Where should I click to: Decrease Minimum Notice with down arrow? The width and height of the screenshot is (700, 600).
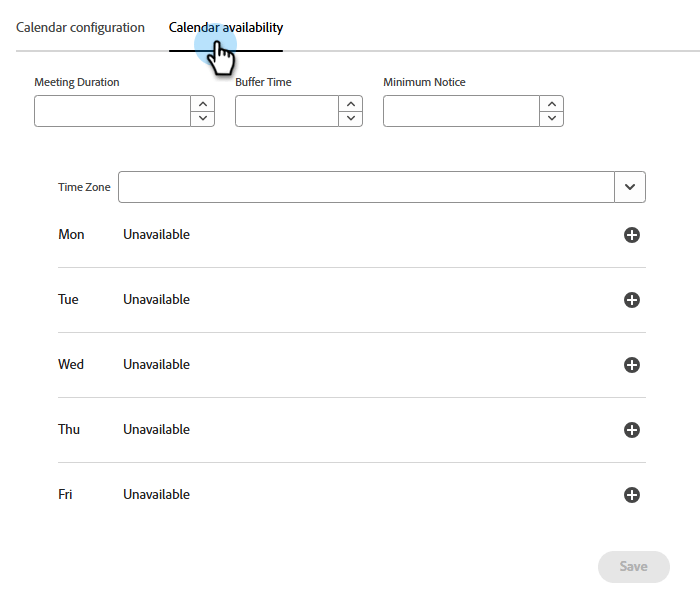click(551, 118)
